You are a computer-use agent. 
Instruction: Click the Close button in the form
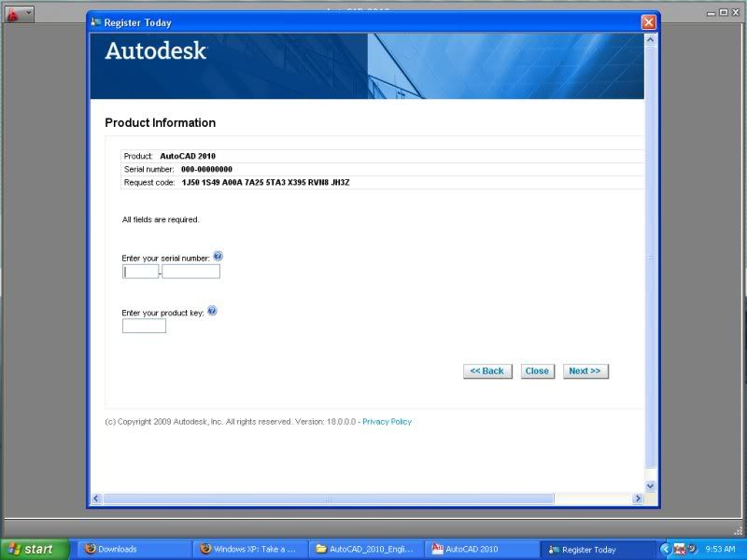coord(538,371)
